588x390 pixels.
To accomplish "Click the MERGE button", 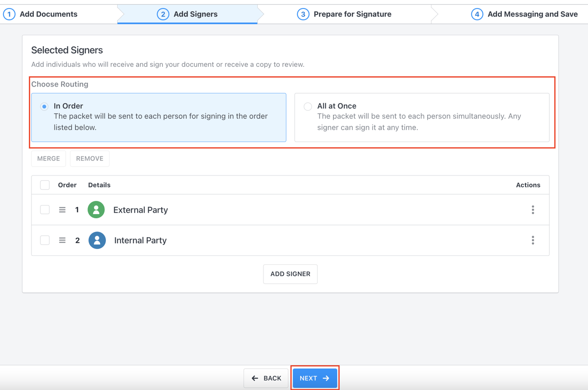I will pyautogui.click(x=48, y=159).
